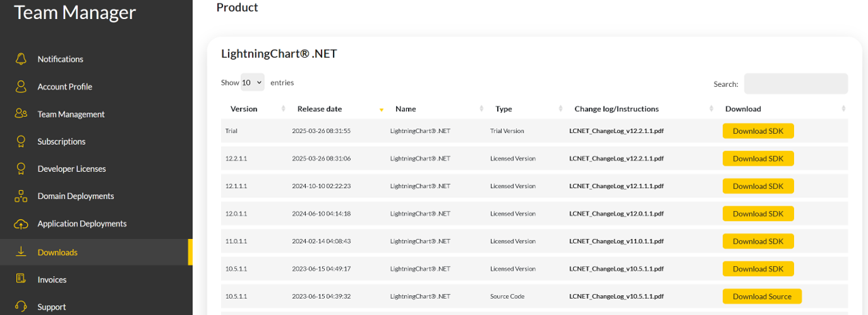Open change log PDF in Trial row

tap(616, 131)
